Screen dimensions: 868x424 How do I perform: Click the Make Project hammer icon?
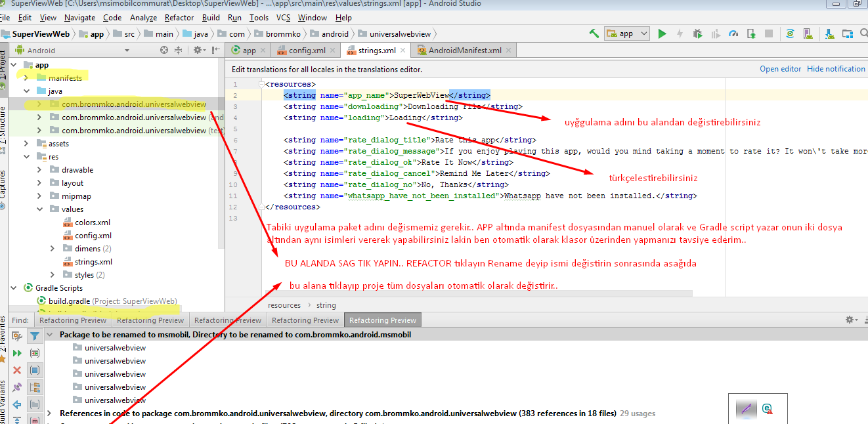594,33
